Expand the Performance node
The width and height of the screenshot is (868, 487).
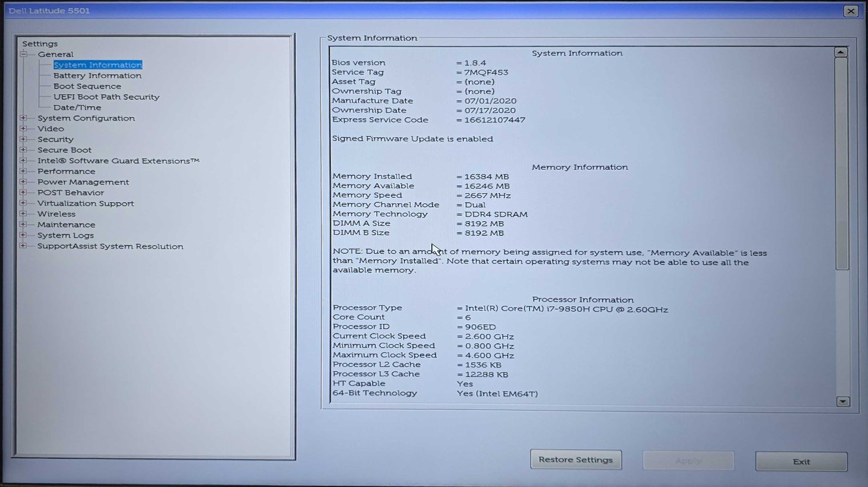[x=23, y=171]
